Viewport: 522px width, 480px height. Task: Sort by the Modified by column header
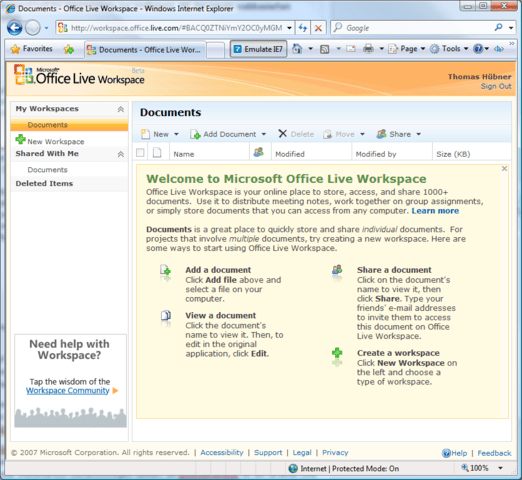pos(376,154)
